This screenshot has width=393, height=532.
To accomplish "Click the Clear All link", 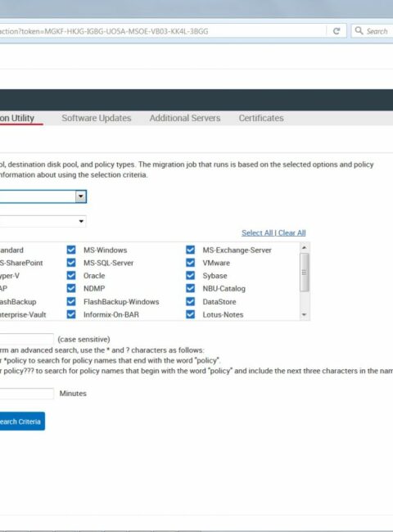I will [291, 232].
